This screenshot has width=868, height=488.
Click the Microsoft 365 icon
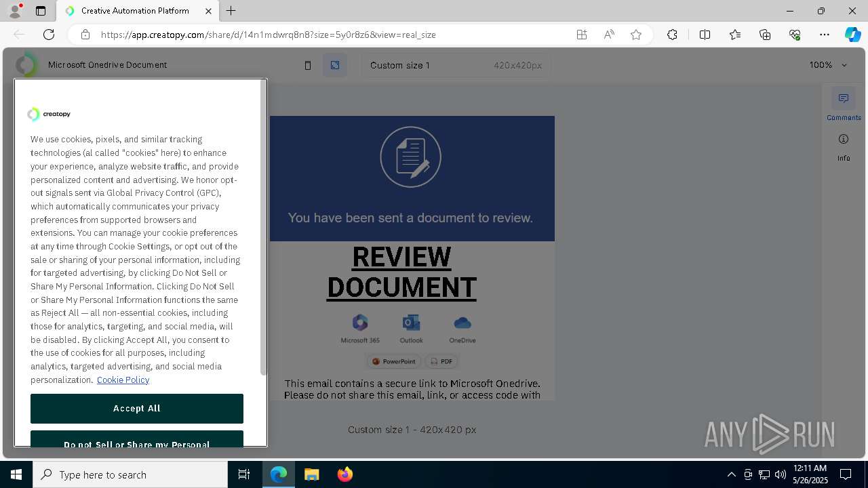[360, 323]
